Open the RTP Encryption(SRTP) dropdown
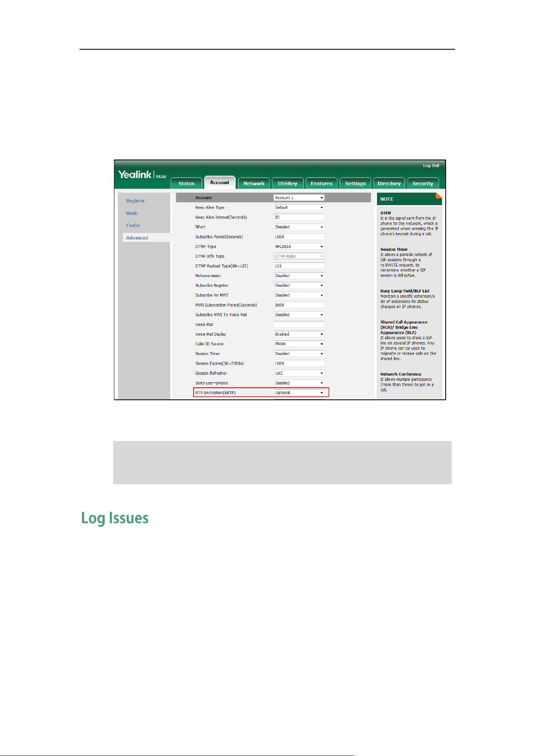 point(299,393)
